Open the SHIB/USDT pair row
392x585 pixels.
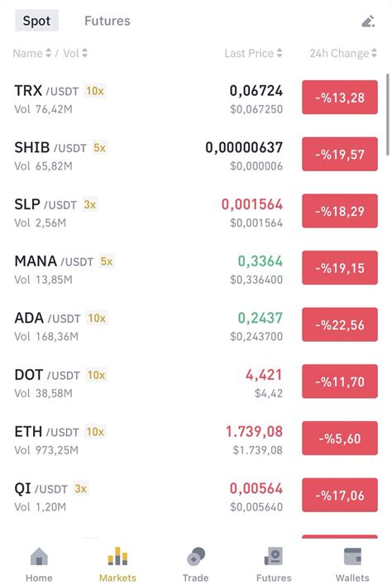click(x=196, y=155)
